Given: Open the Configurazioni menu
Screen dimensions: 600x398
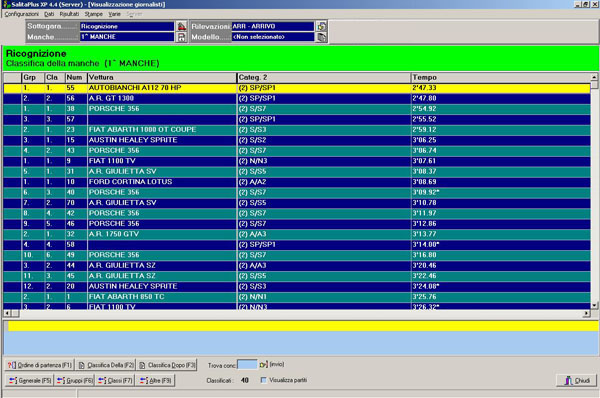Looking at the screenshot, I should [21, 14].
